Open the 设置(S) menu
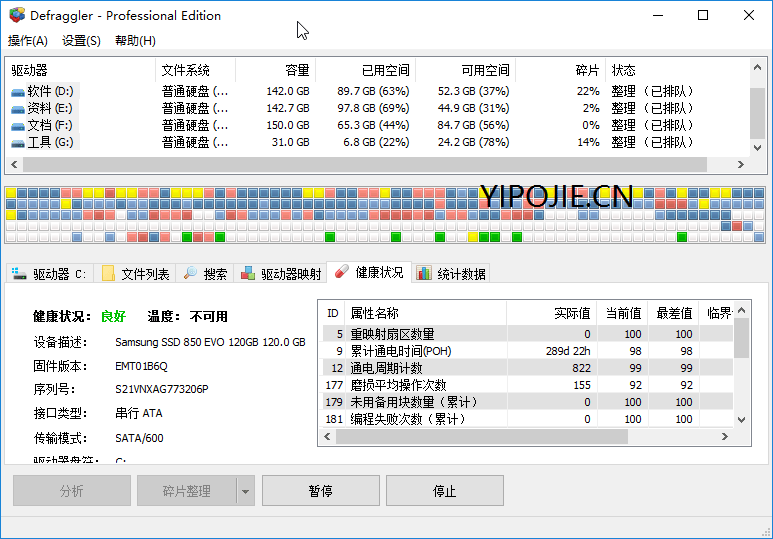The image size is (773, 539). (x=81, y=41)
